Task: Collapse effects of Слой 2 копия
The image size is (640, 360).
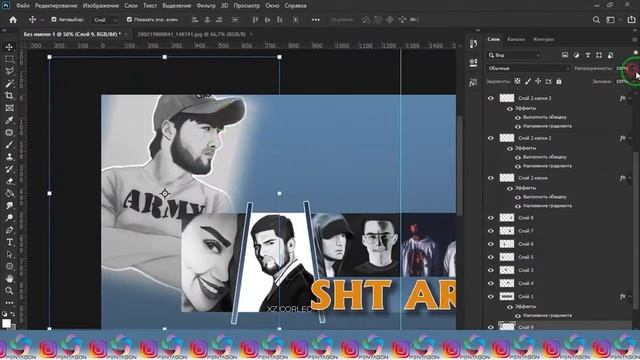Action: pyautogui.click(x=630, y=178)
